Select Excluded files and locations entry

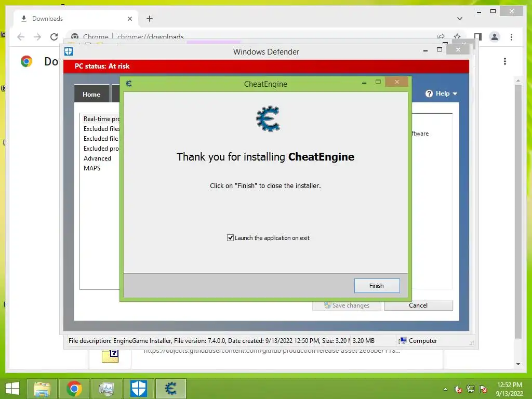pyautogui.click(x=101, y=129)
